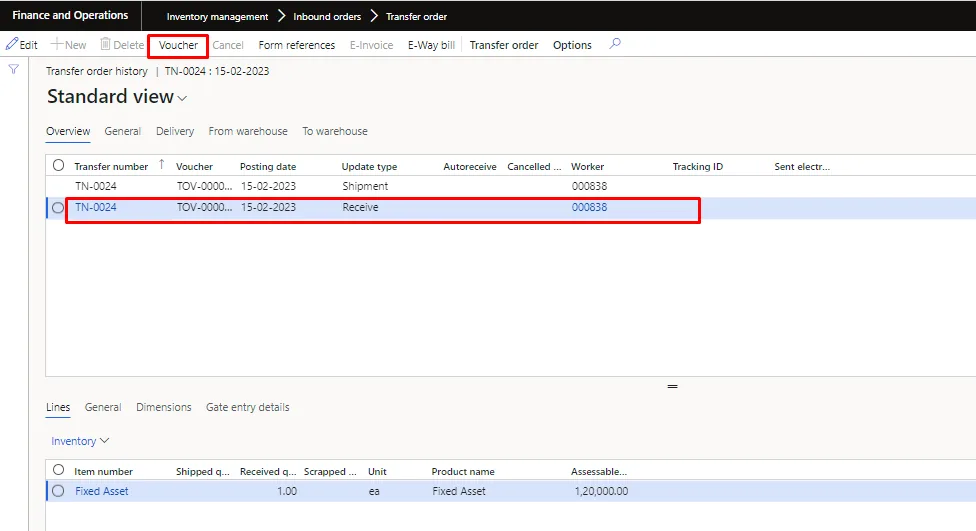Switch to the To warehouse tab
Screen dimensions: 976x531
coord(335,131)
